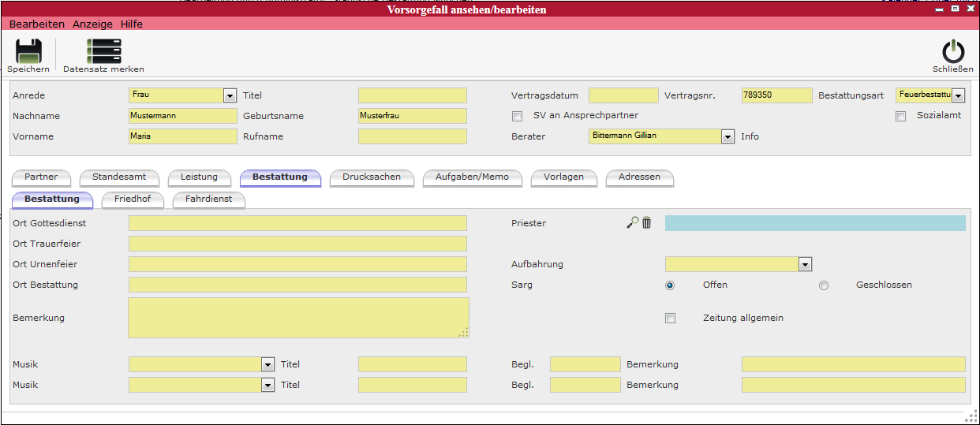980x425 pixels.
Task: Open the Anrede dropdown
Action: tap(230, 96)
